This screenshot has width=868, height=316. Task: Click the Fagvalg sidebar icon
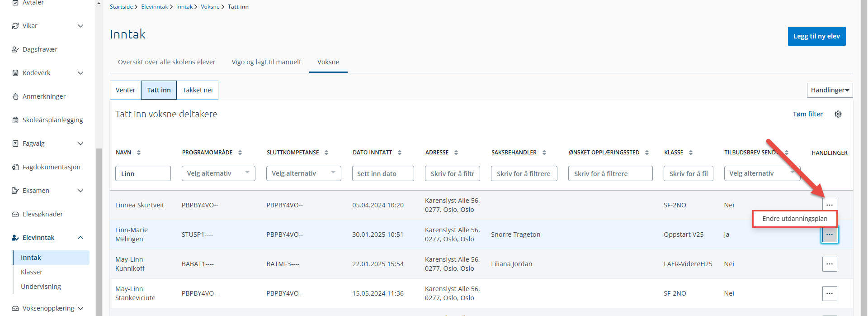click(15, 144)
